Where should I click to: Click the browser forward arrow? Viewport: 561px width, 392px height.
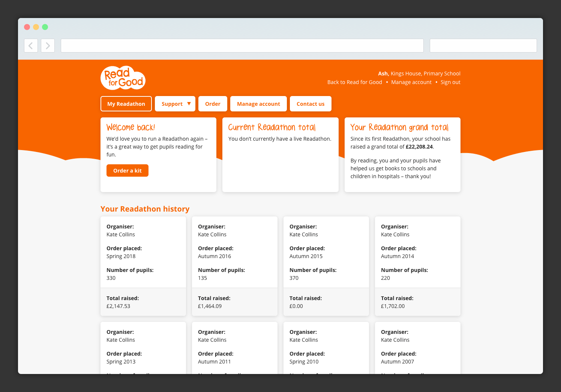pyautogui.click(x=48, y=46)
